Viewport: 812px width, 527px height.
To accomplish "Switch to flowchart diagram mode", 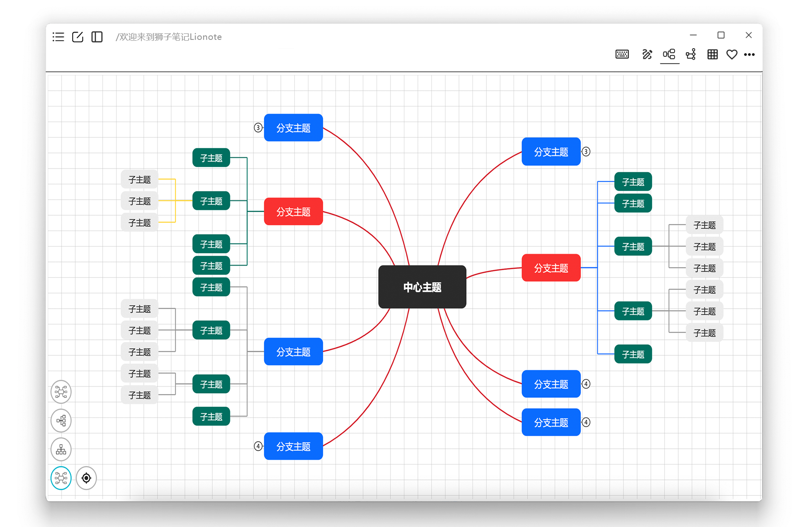I will pyautogui.click(x=691, y=54).
